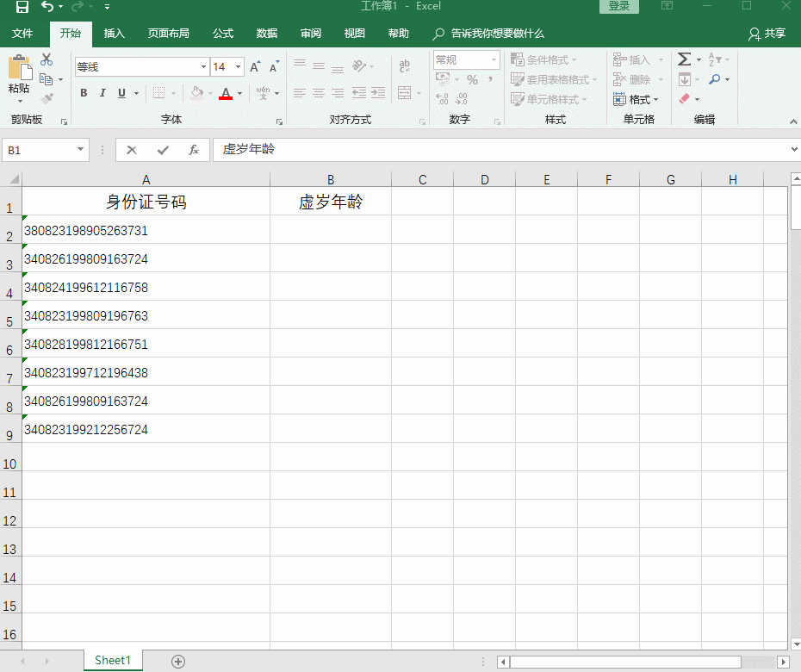
Task: Click the red font color A swatch
Action: pyautogui.click(x=226, y=93)
